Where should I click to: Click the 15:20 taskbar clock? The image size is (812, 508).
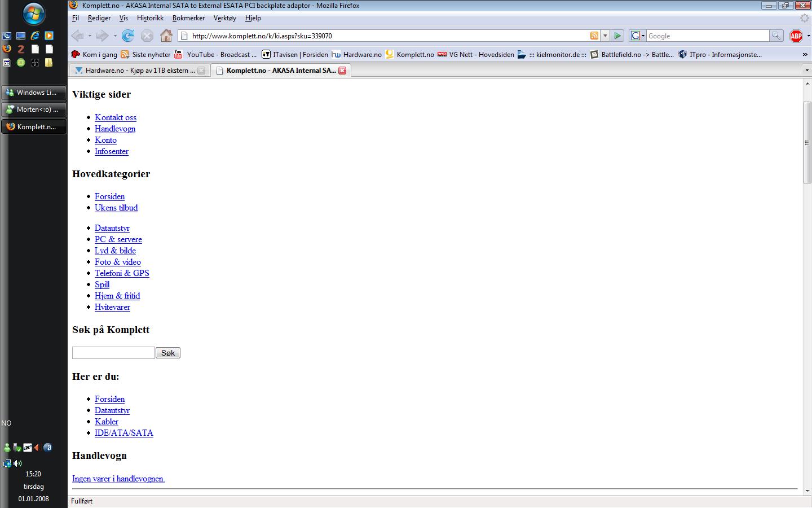coord(33,474)
